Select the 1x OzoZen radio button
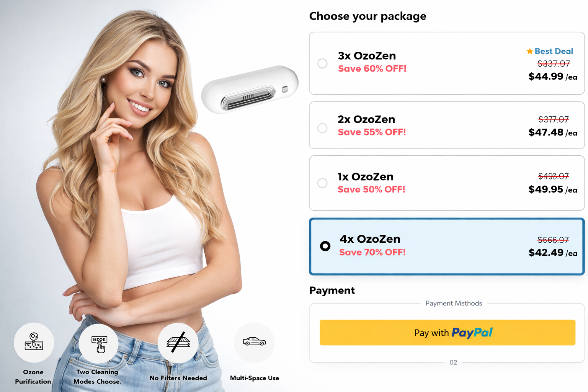This screenshot has width=588, height=392. pos(322,183)
